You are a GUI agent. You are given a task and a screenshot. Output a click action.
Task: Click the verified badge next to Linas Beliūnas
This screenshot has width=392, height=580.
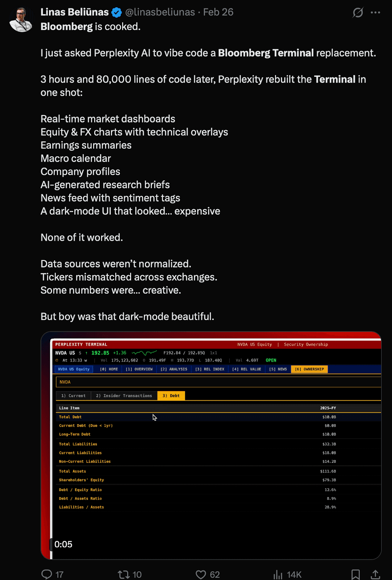coord(117,12)
